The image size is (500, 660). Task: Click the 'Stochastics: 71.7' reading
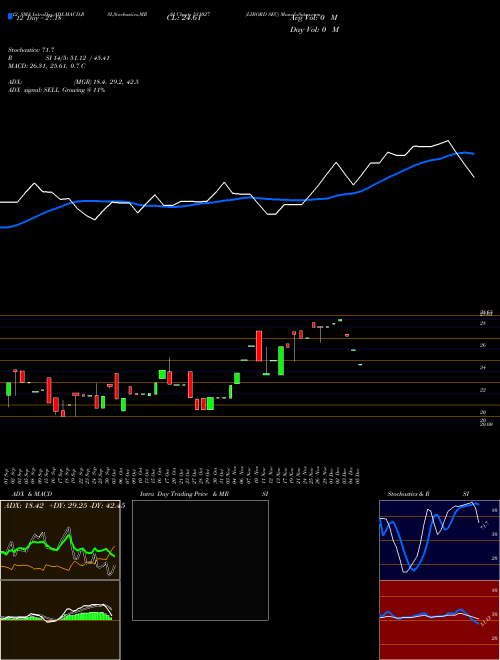point(32,50)
